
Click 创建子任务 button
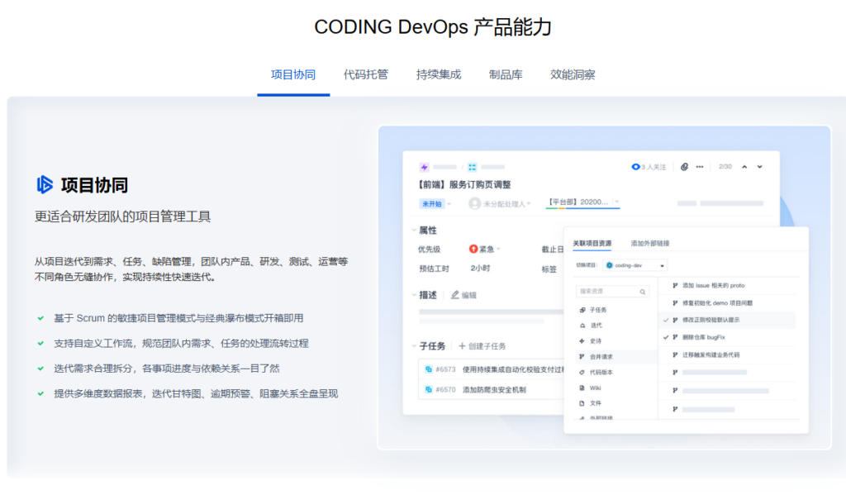point(482,346)
